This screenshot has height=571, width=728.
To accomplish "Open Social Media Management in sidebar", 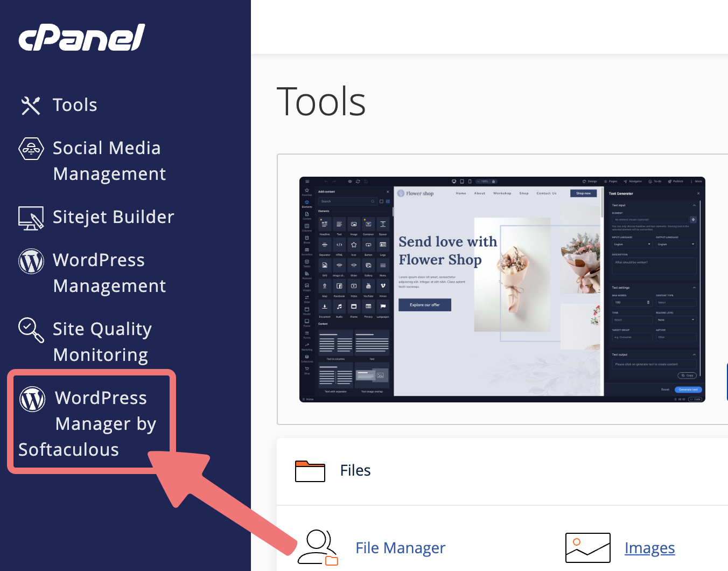I will click(92, 161).
